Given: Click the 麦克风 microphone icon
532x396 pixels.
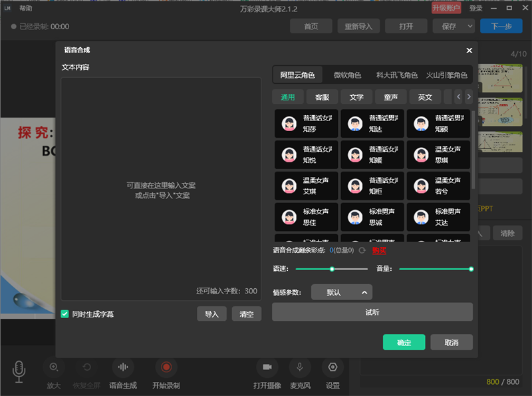Looking at the screenshot, I should click(x=300, y=367).
